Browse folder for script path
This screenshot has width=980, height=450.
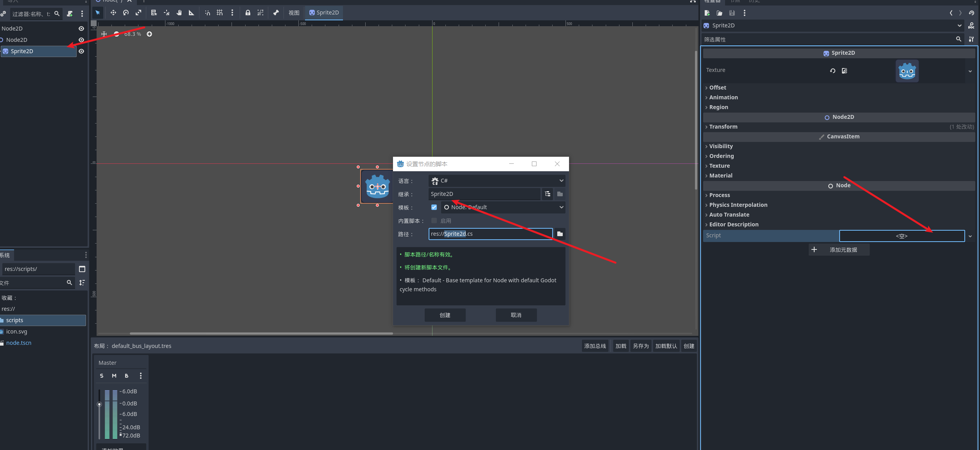tap(560, 234)
